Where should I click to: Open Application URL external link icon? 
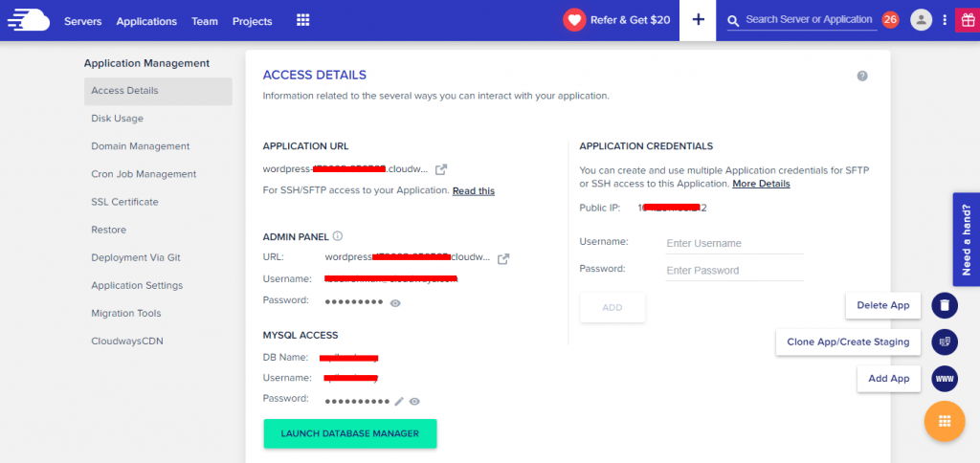click(441, 169)
